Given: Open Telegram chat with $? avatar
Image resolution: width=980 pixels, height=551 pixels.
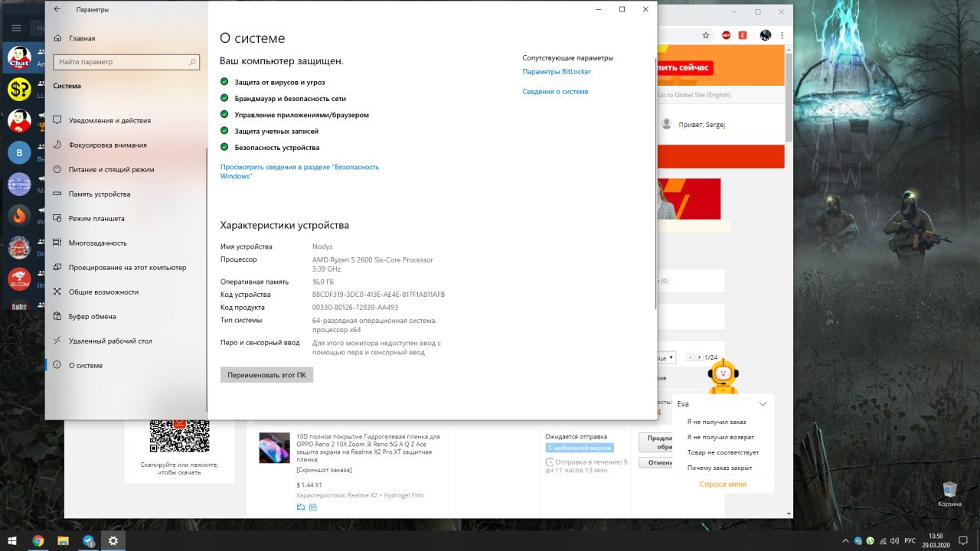Looking at the screenshot, I should [x=19, y=90].
